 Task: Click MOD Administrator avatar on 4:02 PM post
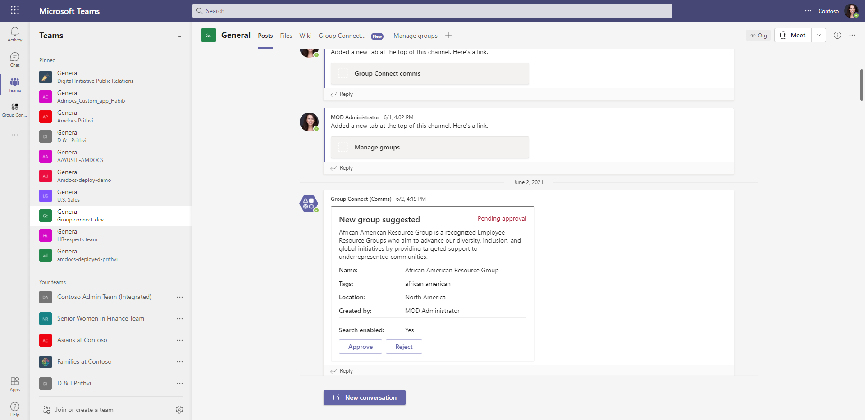(x=309, y=122)
